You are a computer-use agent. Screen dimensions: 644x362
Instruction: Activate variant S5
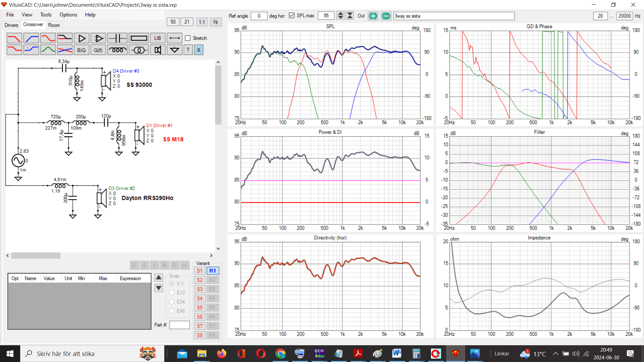200,308
